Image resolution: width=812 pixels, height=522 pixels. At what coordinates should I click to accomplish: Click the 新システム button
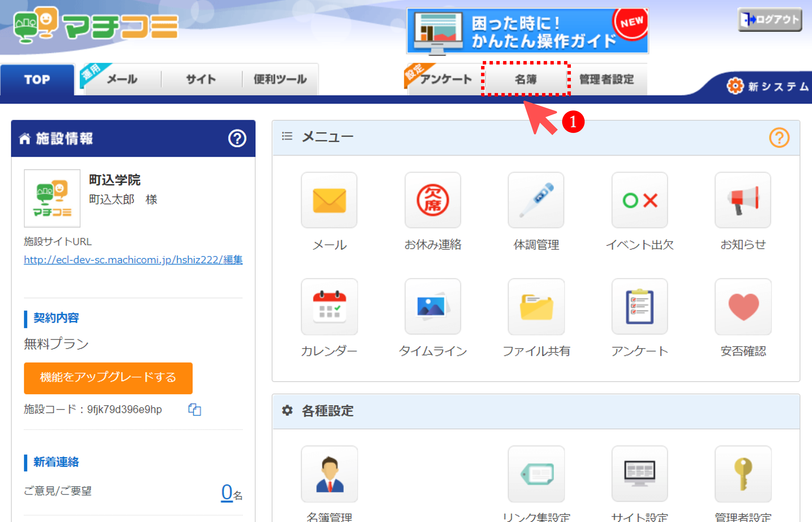(768, 86)
